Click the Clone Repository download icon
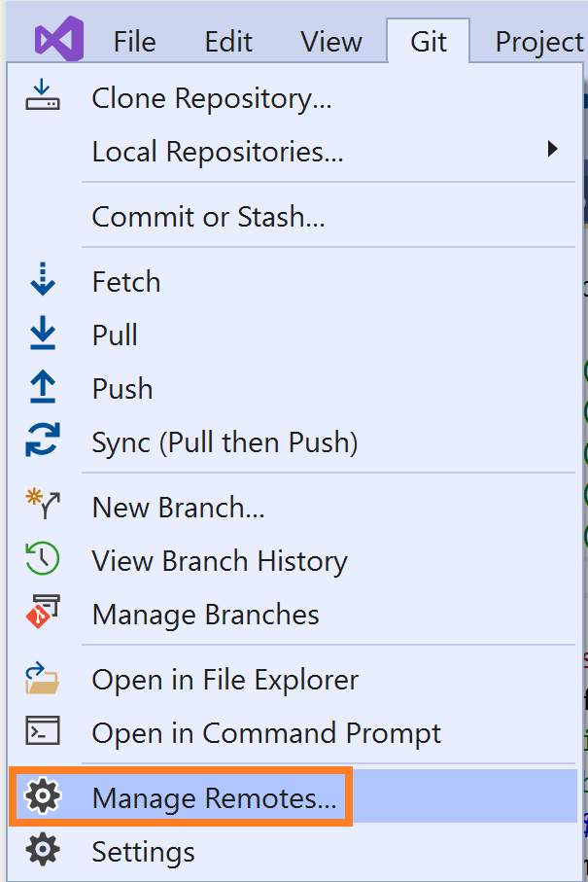Image resolution: width=588 pixels, height=882 pixels. point(43,97)
